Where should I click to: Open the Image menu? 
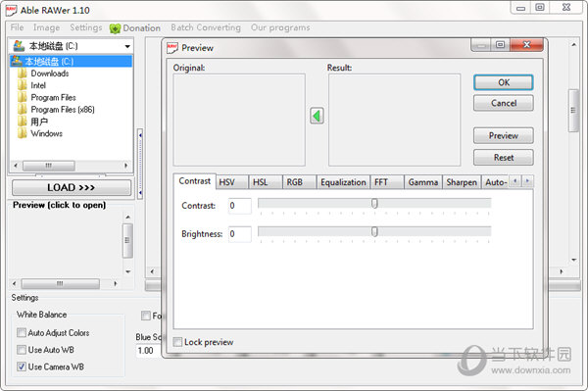(46, 27)
